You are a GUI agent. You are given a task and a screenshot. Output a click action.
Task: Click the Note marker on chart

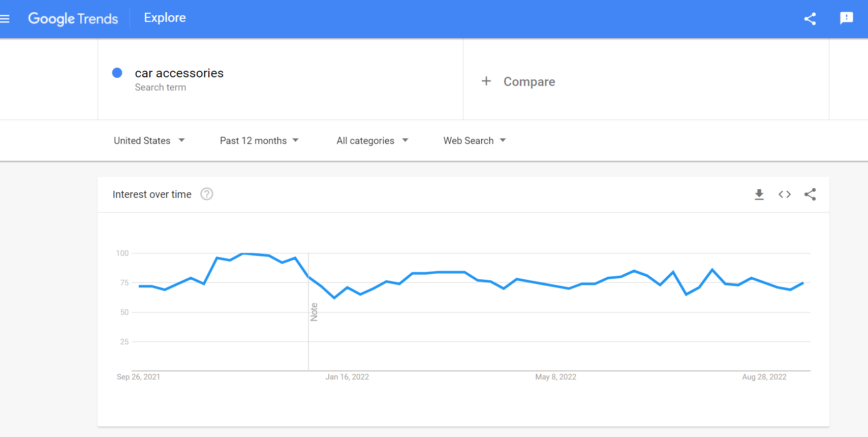coord(314,312)
